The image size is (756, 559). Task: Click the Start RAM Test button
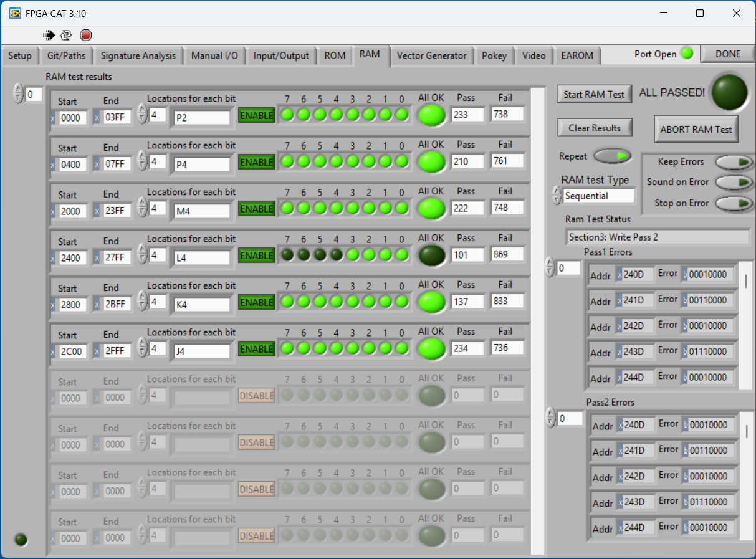tap(593, 94)
